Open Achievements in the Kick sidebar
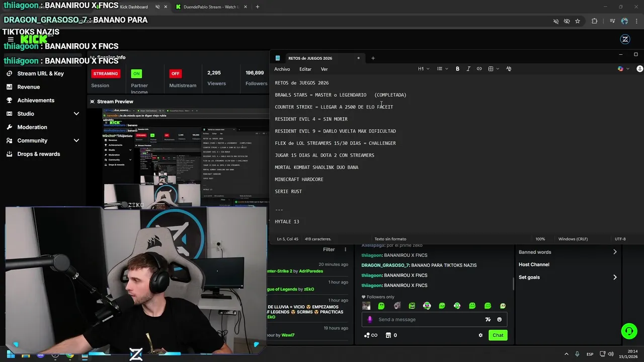This screenshot has height=362, width=644. click(x=43, y=101)
